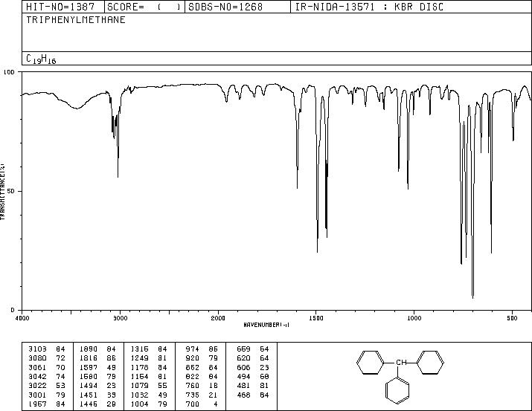This screenshot has height=411, width=532.
Task: Select the 974 peak table entry
Action: tap(202, 349)
